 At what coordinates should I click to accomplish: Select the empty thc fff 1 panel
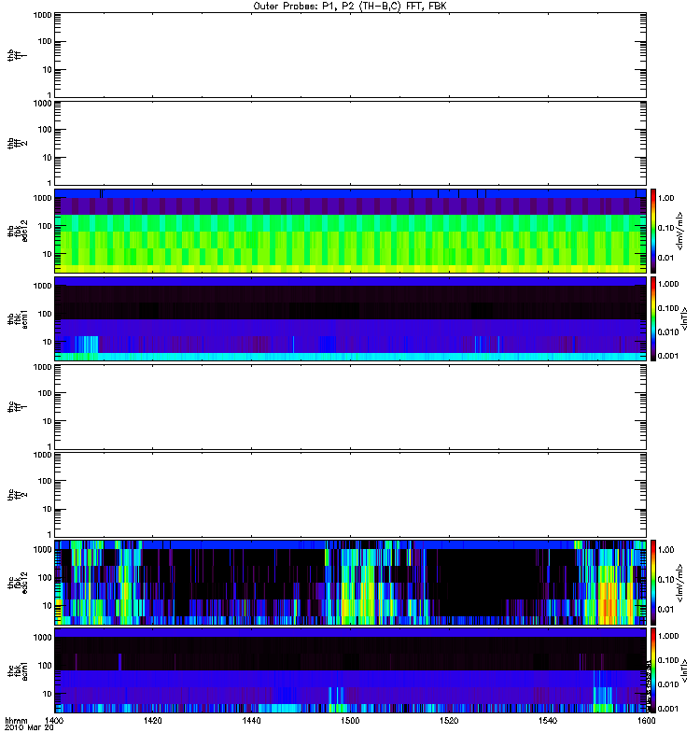pyautogui.click(x=350, y=407)
